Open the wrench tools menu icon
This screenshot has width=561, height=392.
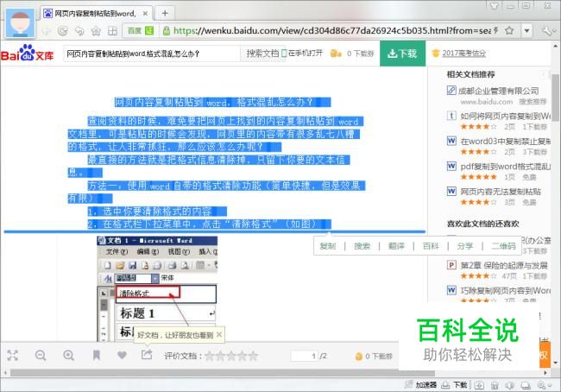pyautogui.click(x=547, y=31)
